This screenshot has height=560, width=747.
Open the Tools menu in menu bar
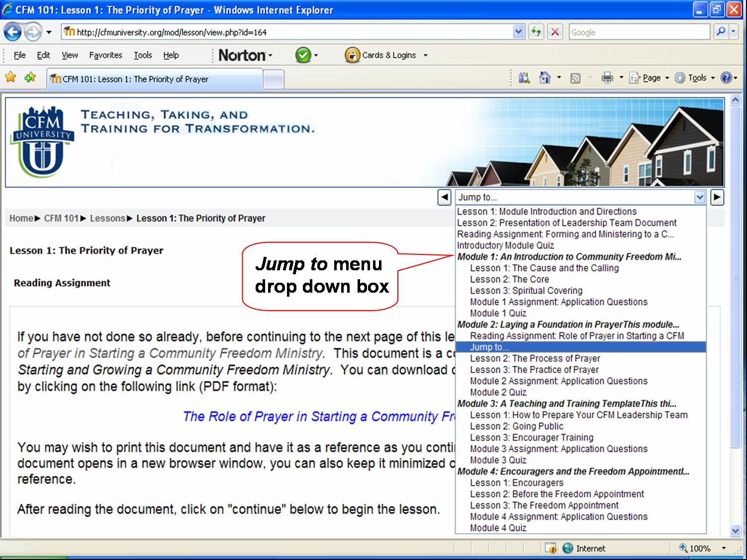click(x=143, y=55)
